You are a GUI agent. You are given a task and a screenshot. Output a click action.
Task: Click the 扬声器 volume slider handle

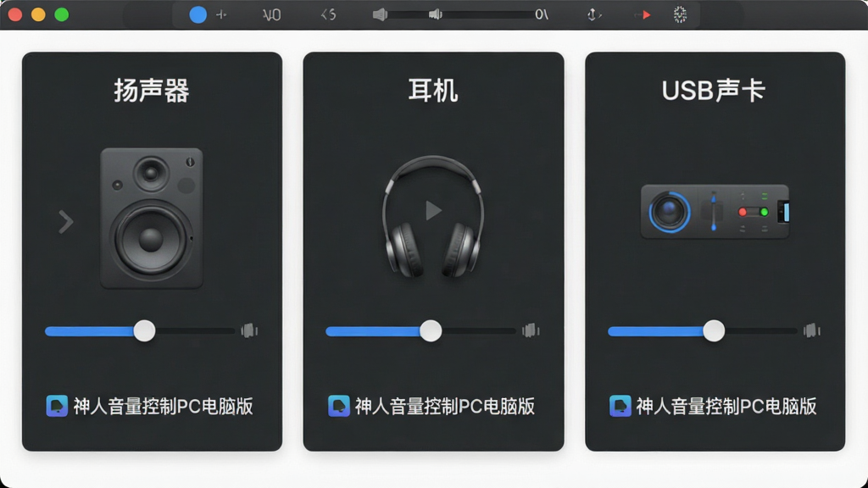(x=144, y=331)
